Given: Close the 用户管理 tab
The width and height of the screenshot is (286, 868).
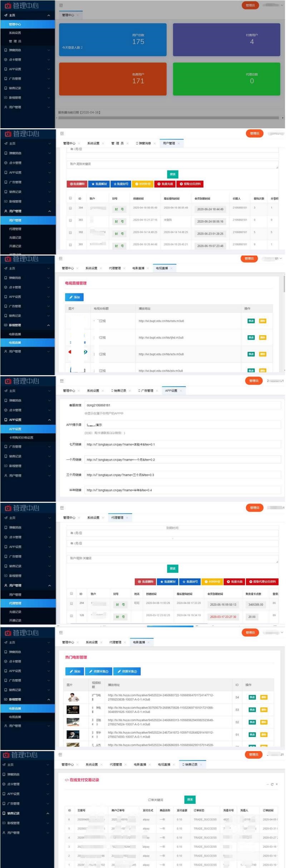Looking at the screenshot, I should click(x=179, y=144).
